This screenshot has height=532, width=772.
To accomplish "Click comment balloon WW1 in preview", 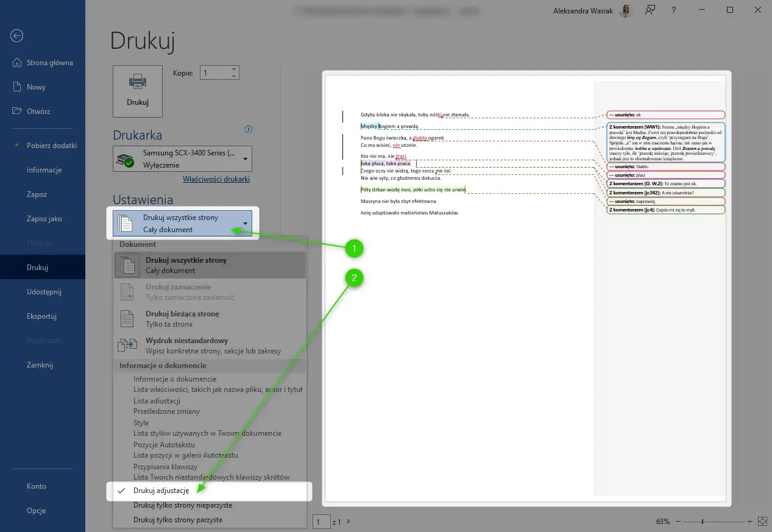I will 666,142.
